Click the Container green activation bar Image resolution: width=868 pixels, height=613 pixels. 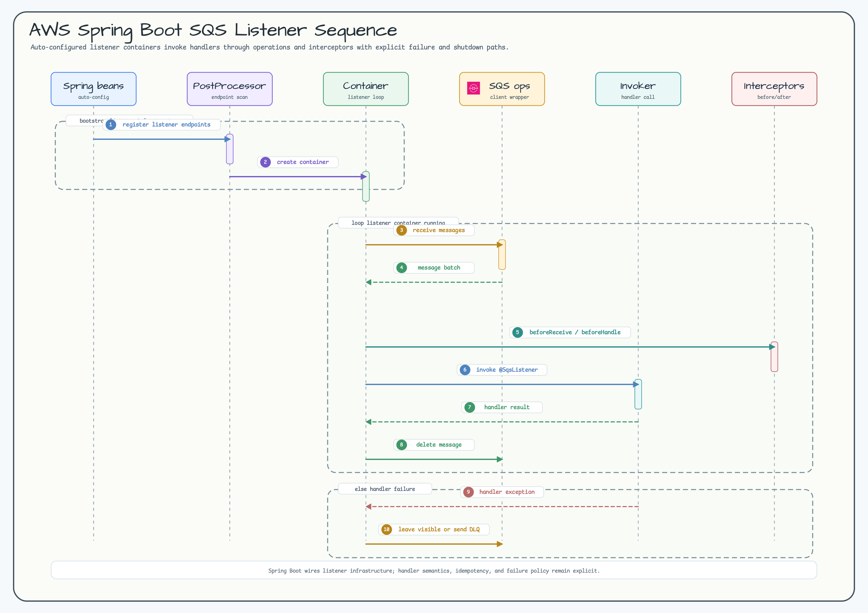coord(365,186)
